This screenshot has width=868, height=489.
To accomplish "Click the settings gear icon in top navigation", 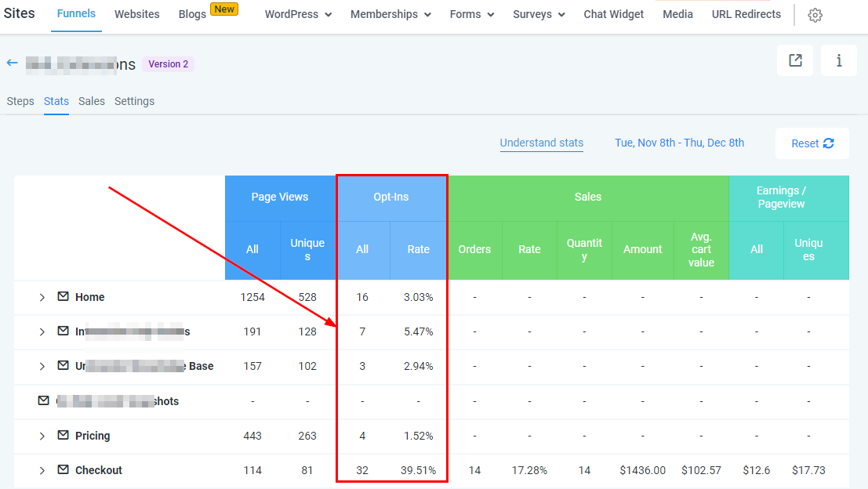I will tap(815, 15).
